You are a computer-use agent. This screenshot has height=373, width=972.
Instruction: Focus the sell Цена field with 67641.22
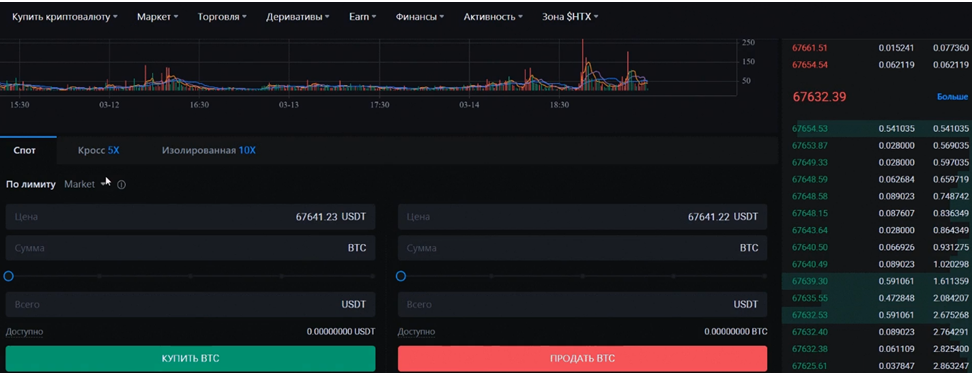(582, 217)
